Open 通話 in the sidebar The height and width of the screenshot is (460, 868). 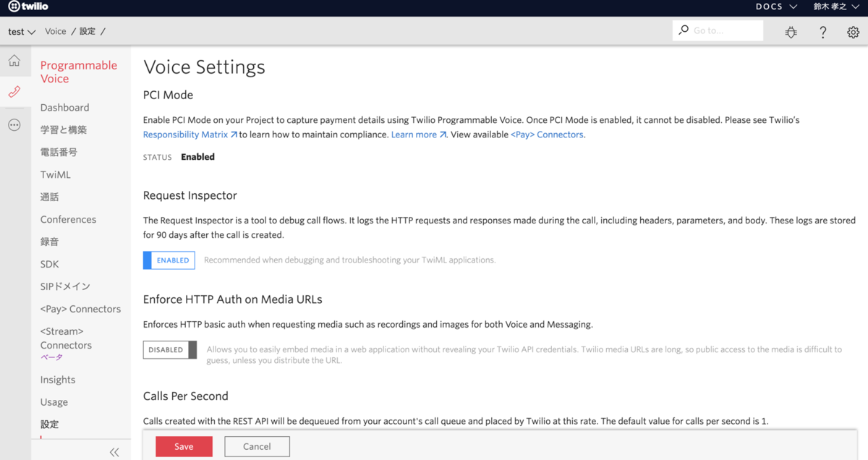click(50, 197)
